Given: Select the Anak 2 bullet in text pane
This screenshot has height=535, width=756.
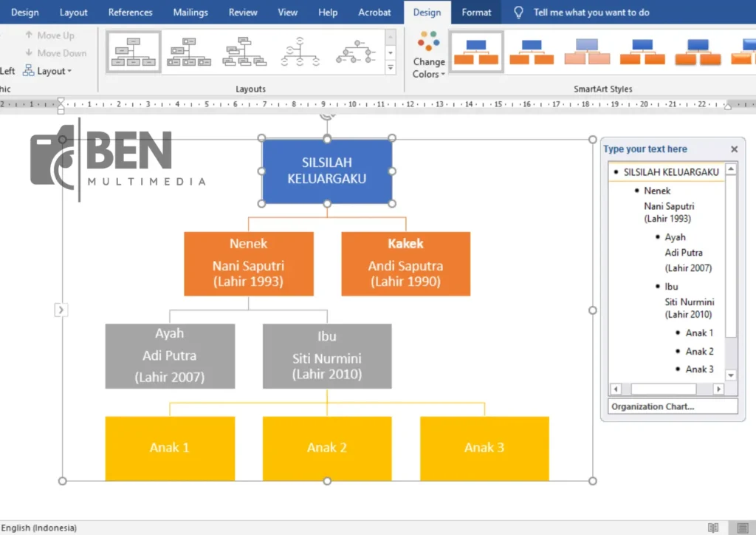Looking at the screenshot, I should coord(699,351).
